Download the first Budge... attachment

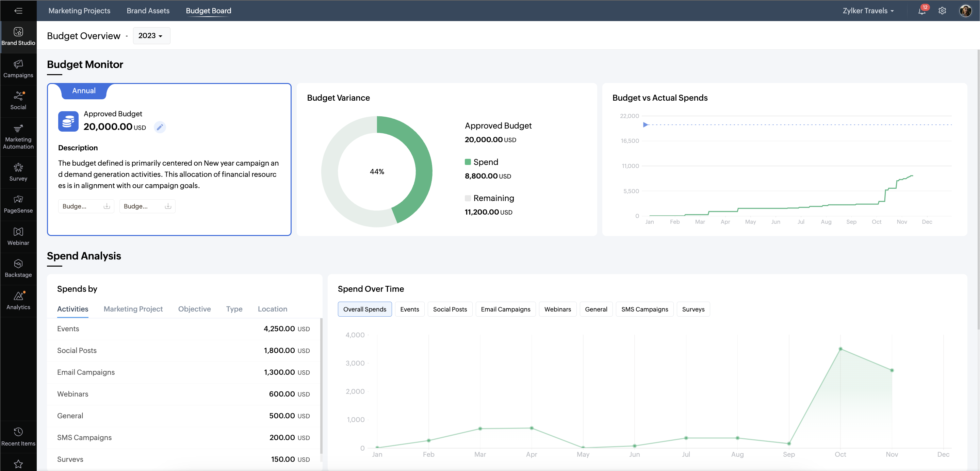coord(107,206)
